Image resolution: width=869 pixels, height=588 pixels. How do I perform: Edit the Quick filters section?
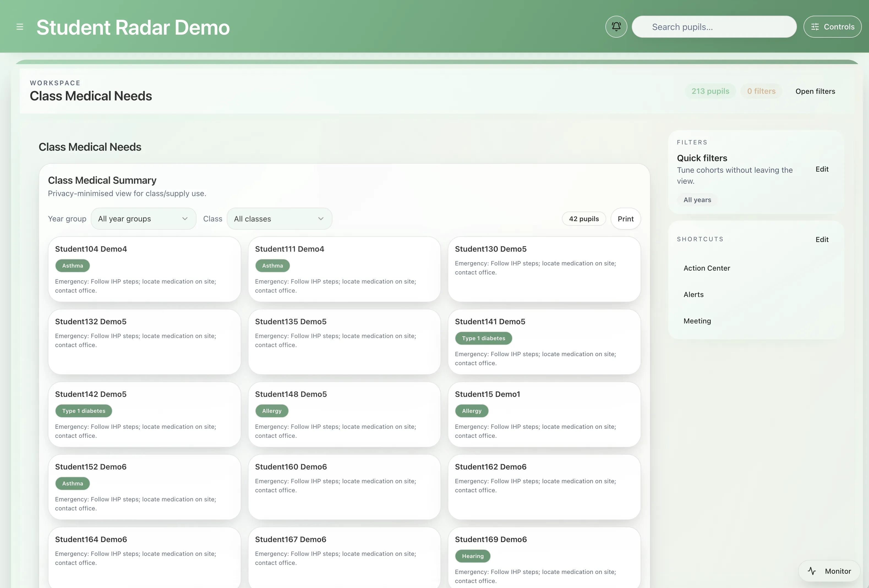(x=821, y=169)
